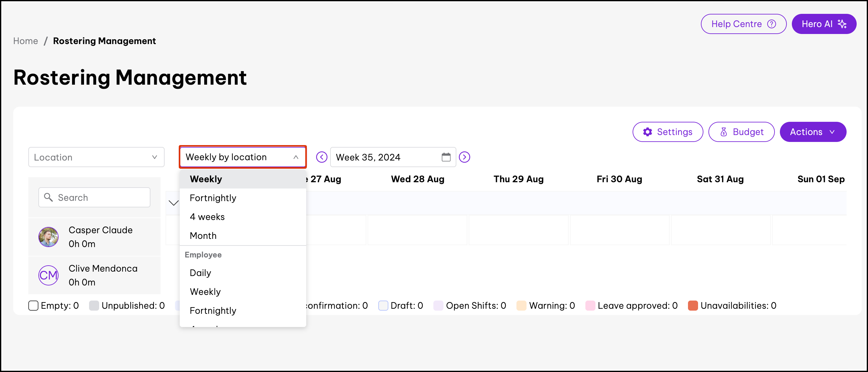Viewport: 868px width, 372px height.
Task: Toggle the Unpublished legend box
Action: [x=94, y=306]
